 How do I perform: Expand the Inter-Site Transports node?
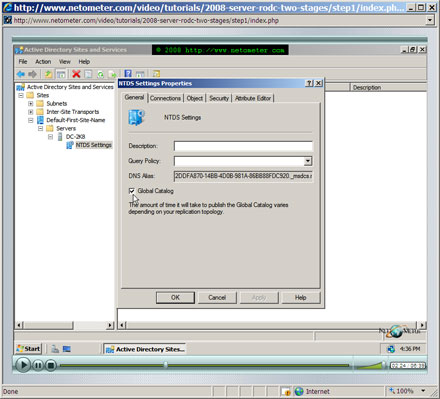tap(31, 112)
